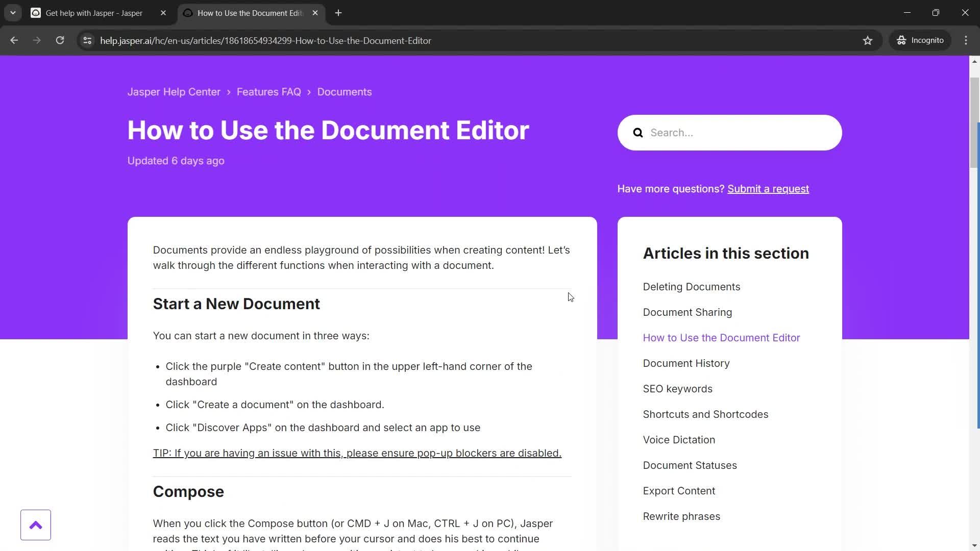The width and height of the screenshot is (980, 551).
Task: Click the browser forward arrow
Action: (37, 40)
